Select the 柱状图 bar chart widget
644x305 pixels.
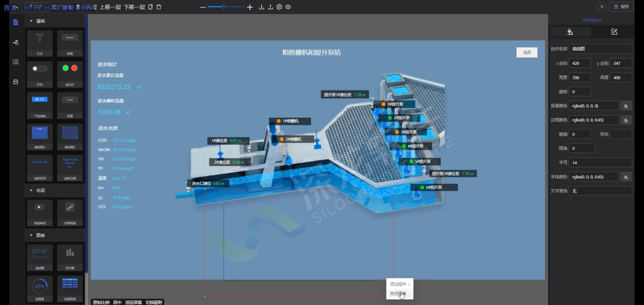[x=70, y=257]
